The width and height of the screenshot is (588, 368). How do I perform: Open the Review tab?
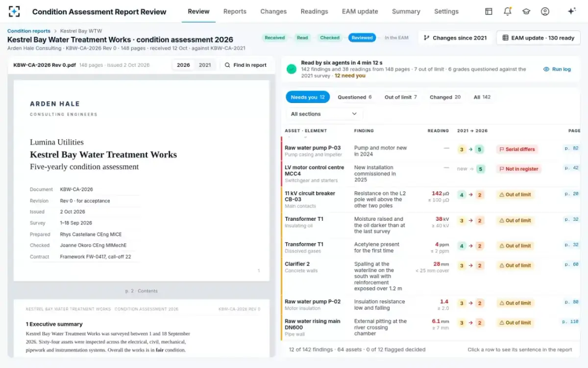point(198,11)
